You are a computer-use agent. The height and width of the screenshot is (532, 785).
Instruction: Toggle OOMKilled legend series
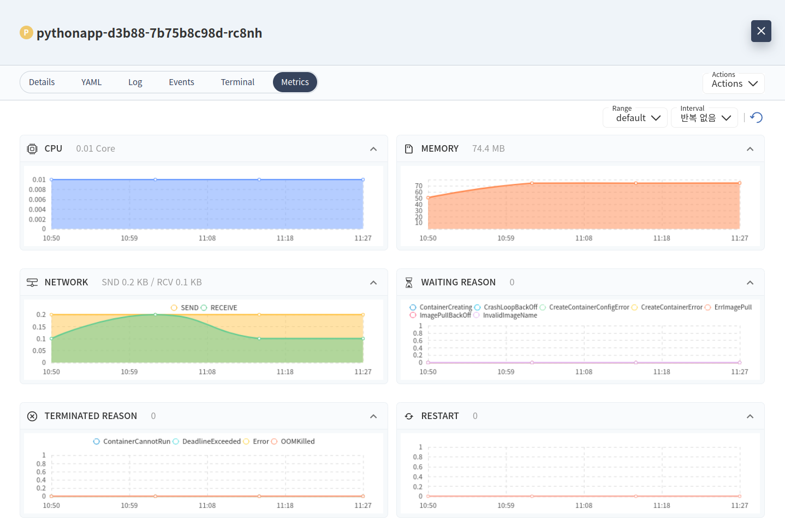tap(293, 441)
